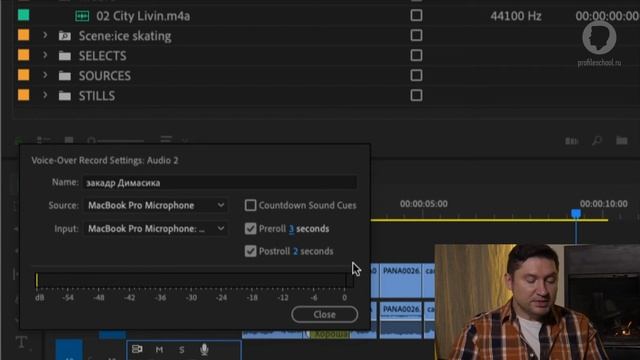640x360 pixels.
Task: Click the find magnifier icon in project panel
Action: [597, 141]
